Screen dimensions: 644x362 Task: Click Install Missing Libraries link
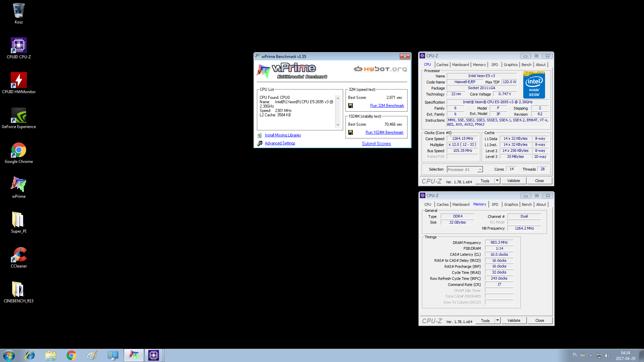(x=283, y=135)
